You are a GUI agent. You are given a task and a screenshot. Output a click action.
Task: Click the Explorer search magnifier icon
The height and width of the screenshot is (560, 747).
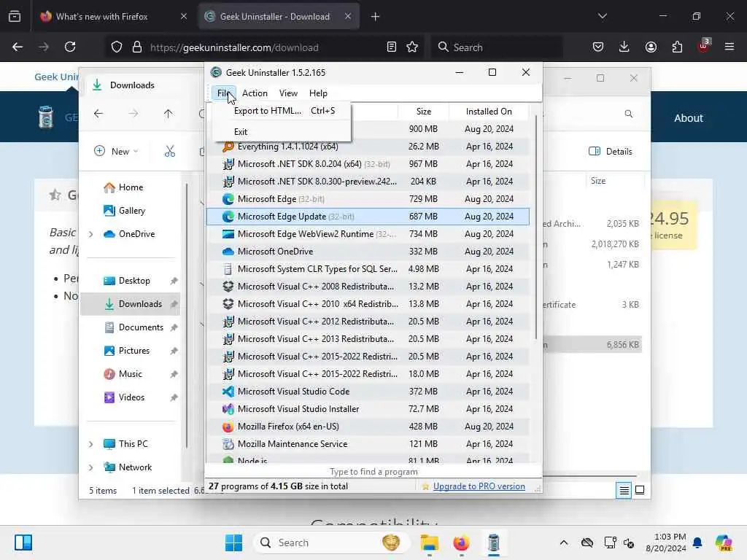pyautogui.click(x=628, y=114)
